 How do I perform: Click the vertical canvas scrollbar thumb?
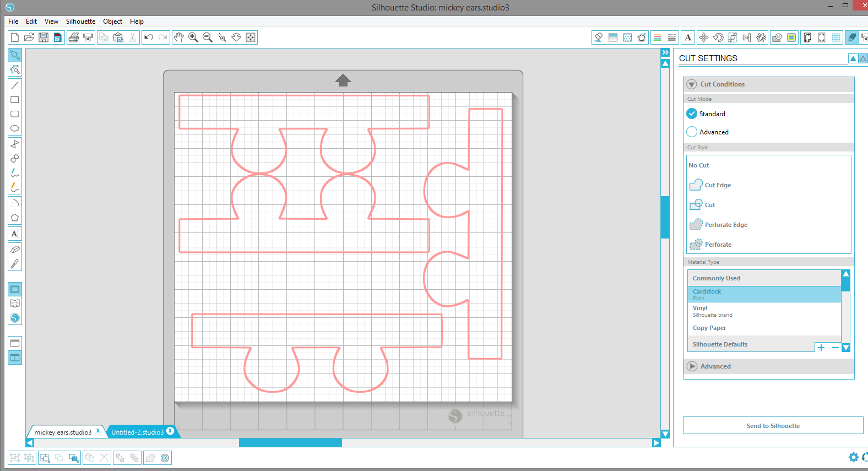point(665,217)
